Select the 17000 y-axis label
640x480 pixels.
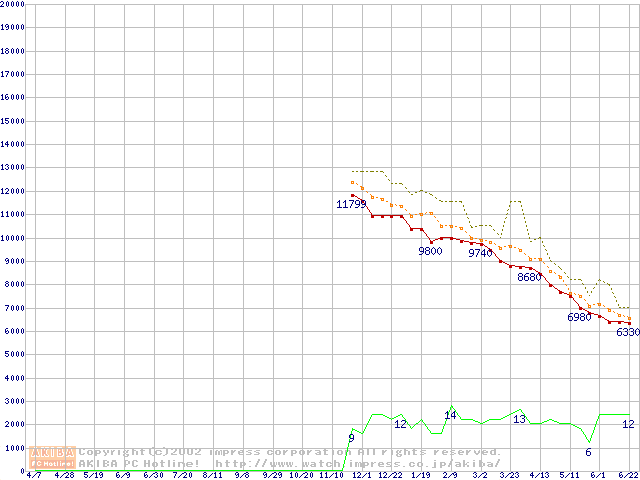click(x=12, y=74)
